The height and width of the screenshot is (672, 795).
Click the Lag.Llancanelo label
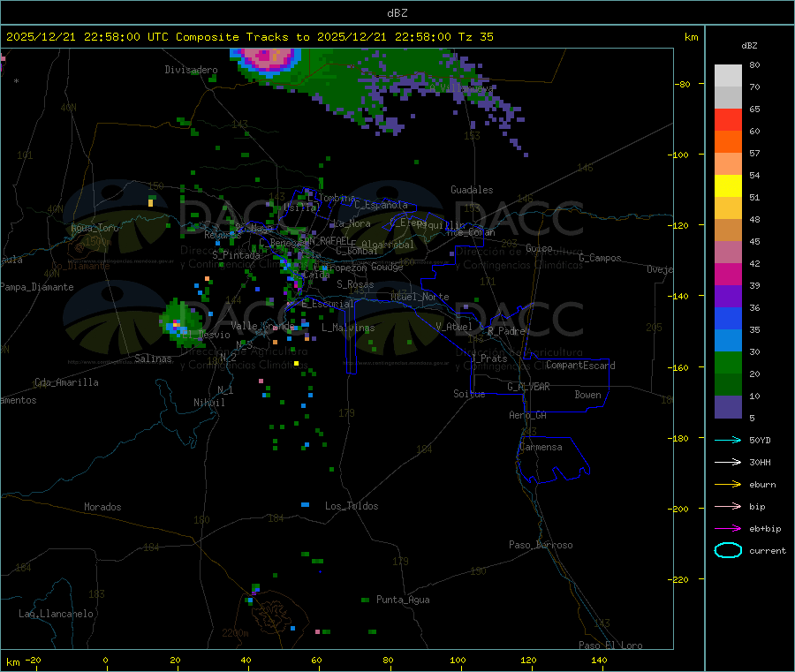(x=56, y=614)
